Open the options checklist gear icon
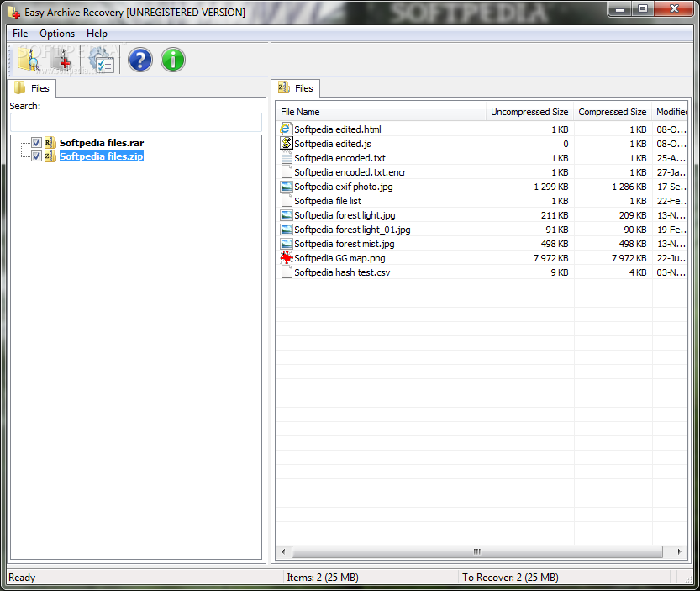This screenshot has width=700, height=591. (102, 61)
